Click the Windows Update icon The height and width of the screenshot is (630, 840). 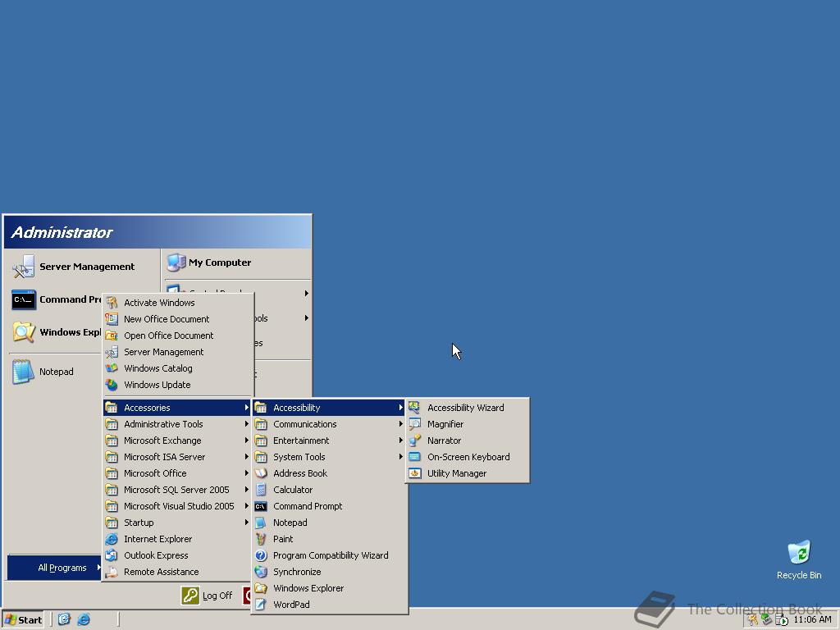(112, 386)
